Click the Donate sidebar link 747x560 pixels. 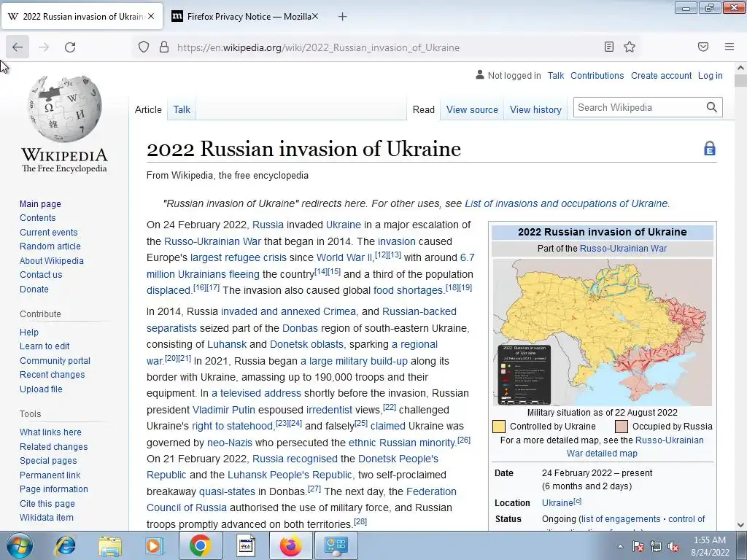(x=34, y=289)
